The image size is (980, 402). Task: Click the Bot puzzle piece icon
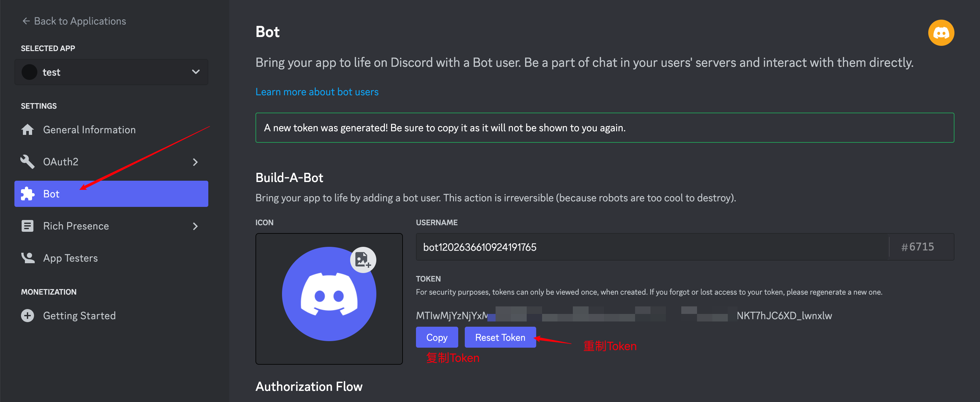[28, 194]
